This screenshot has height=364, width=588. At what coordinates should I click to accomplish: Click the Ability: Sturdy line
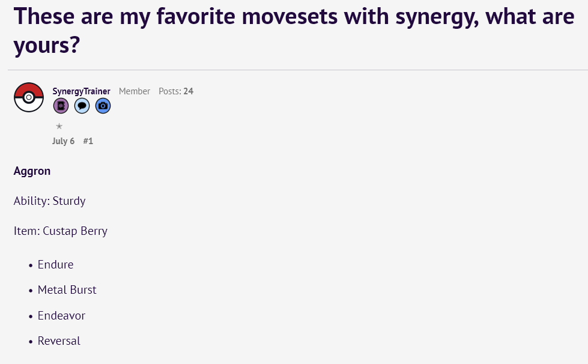[50, 201]
